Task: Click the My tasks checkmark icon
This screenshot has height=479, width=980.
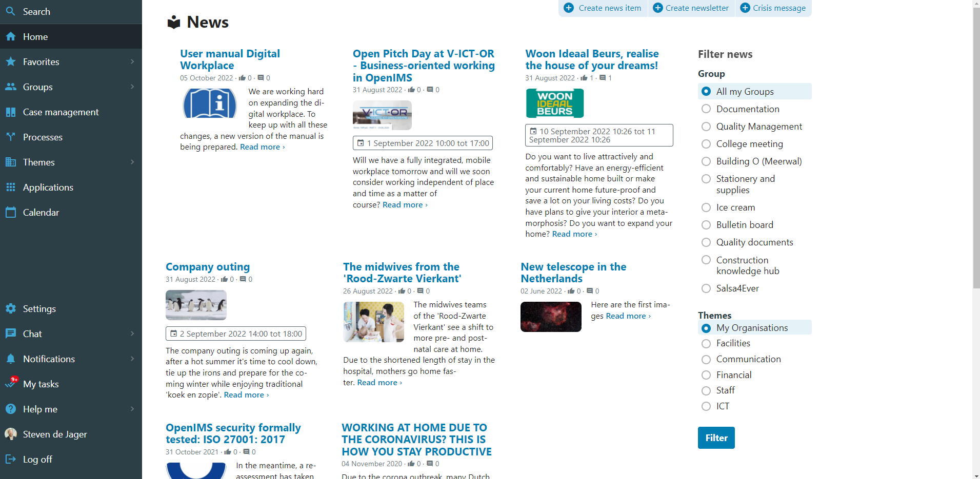Action: [x=11, y=384]
